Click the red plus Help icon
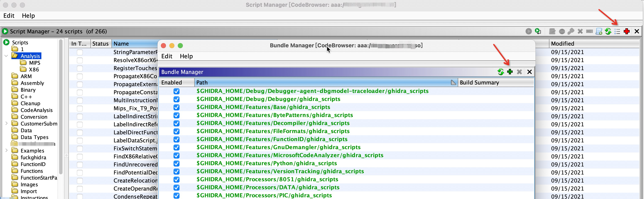Screen dimensions: 644x199 click(626, 31)
